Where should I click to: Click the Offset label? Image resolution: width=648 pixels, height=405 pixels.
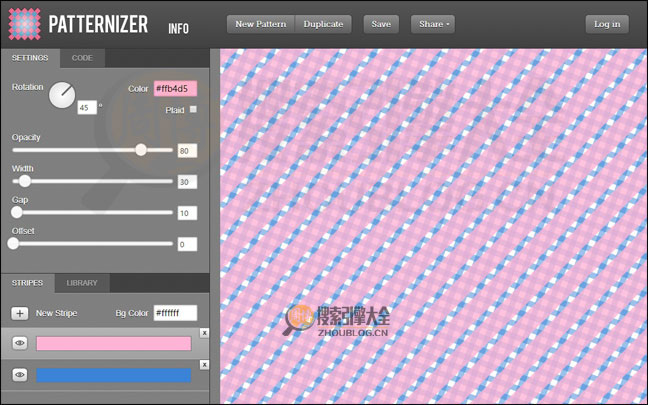click(23, 231)
